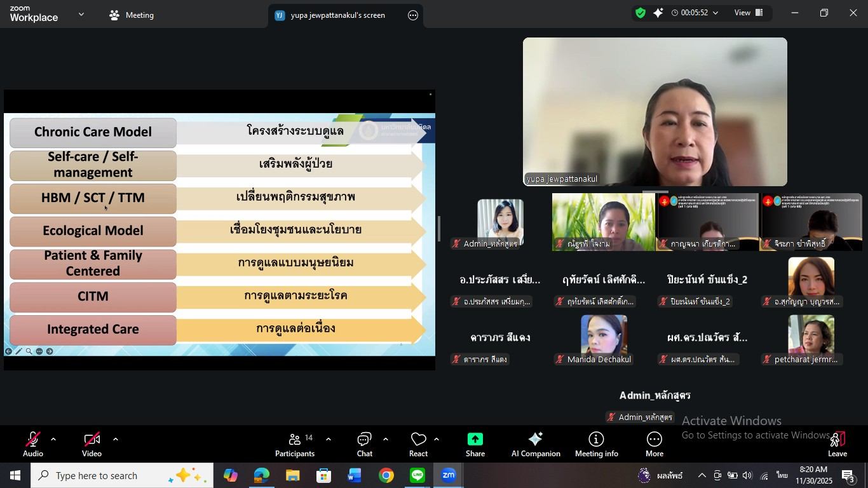Viewport: 868px width, 488px height.
Task: Open the Video settings chevron
Action: tap(115, 438)
